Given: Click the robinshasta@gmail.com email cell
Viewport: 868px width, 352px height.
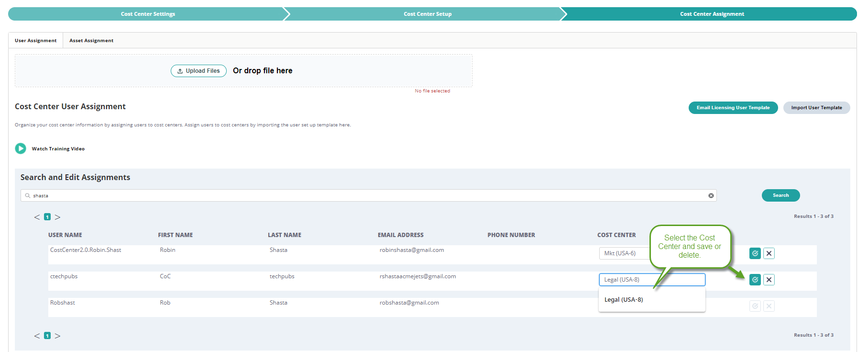Looking at the screenshot, I should click(x=412, y=250).
